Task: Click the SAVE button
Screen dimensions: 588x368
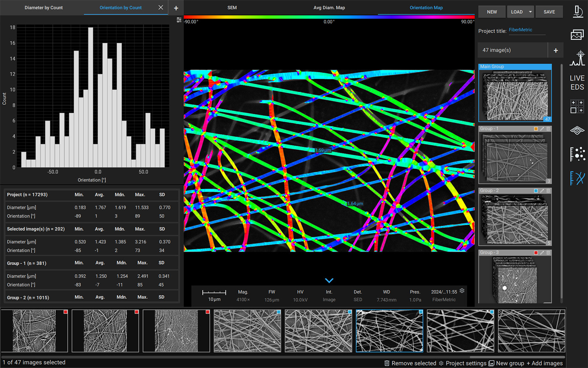Action: pyautogui.click(x=549, y=12)
